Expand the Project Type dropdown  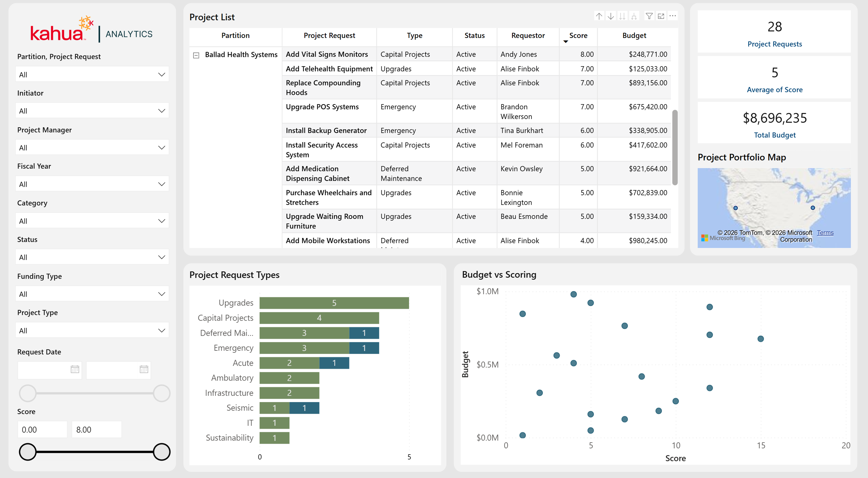coord(92,330)
